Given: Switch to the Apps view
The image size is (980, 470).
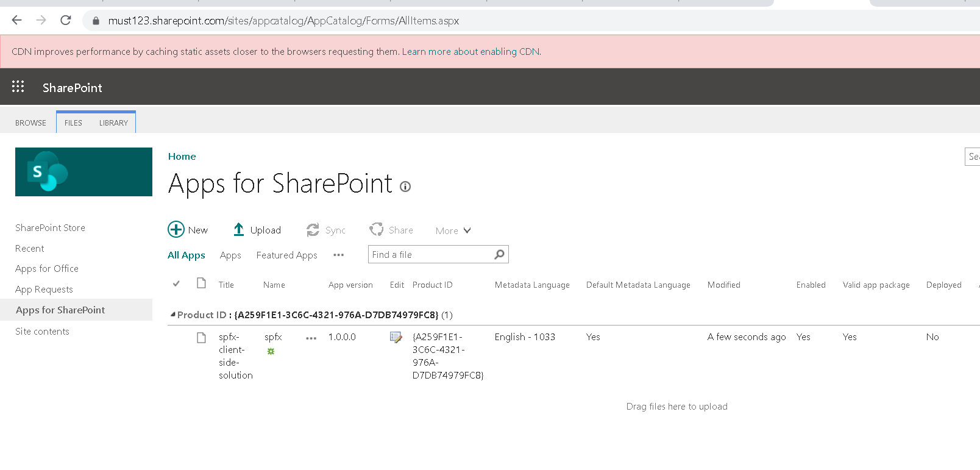Looking at the screenshot, I should 230,255.
